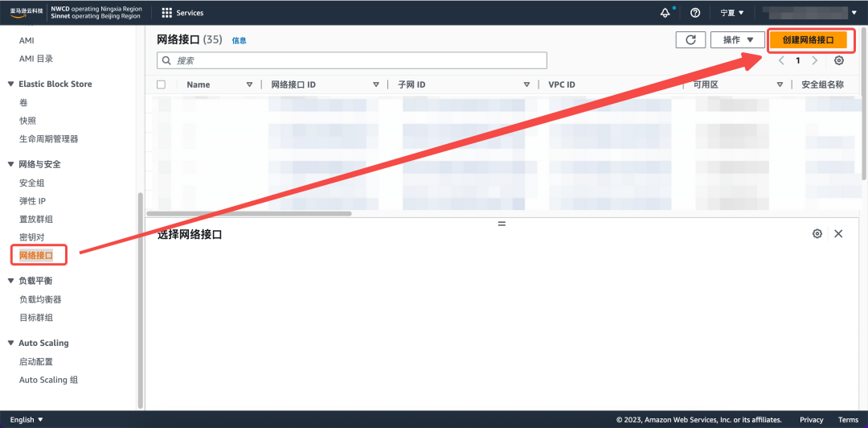Viewport: 868px width, 428px height.
Task: Open the English language selector
Action: (27, 420)
